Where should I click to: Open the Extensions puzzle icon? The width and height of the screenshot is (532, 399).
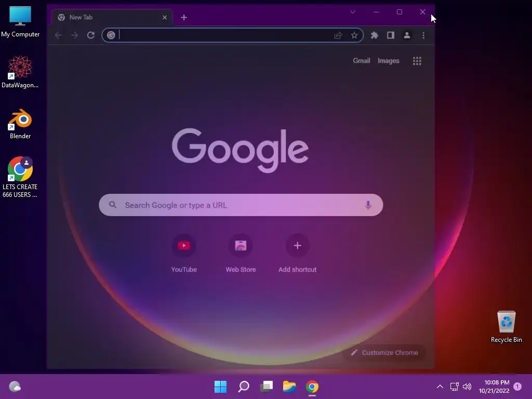374,35
